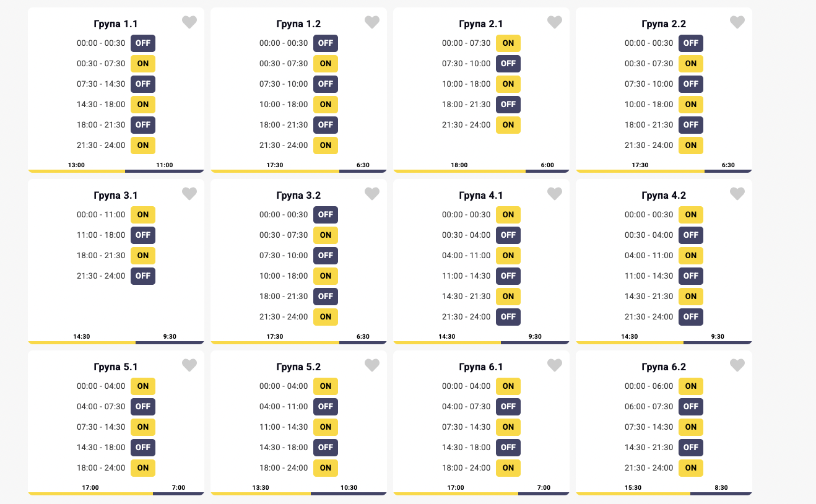This screenshot has height=504, width=816.
Task: Heart the Група 4.2 schedule
Action: pos(737,194)
